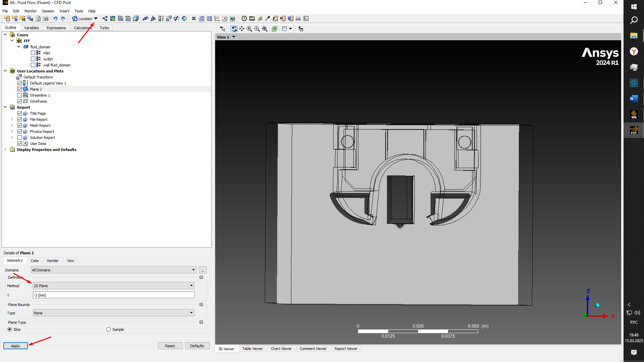The height and width of the screenshot is (362, 644).
Task: Open the Color tab in Details
Action: pyautogui.click(x=35, y=261)
